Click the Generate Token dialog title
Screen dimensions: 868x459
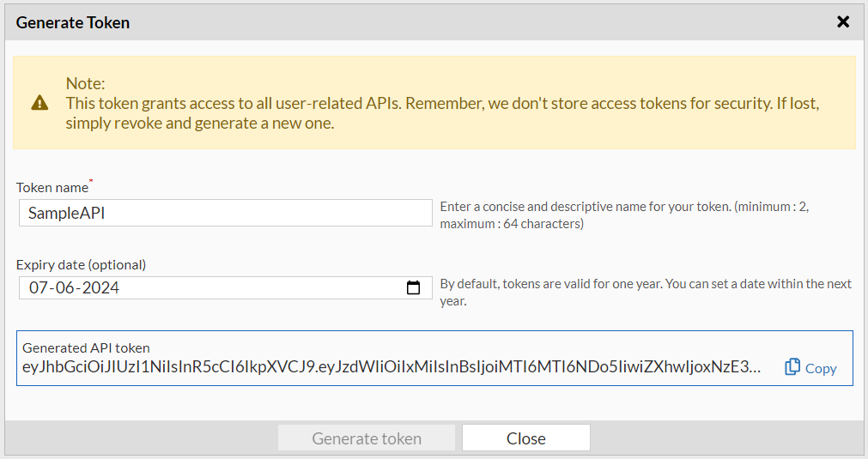coord(73,23)
